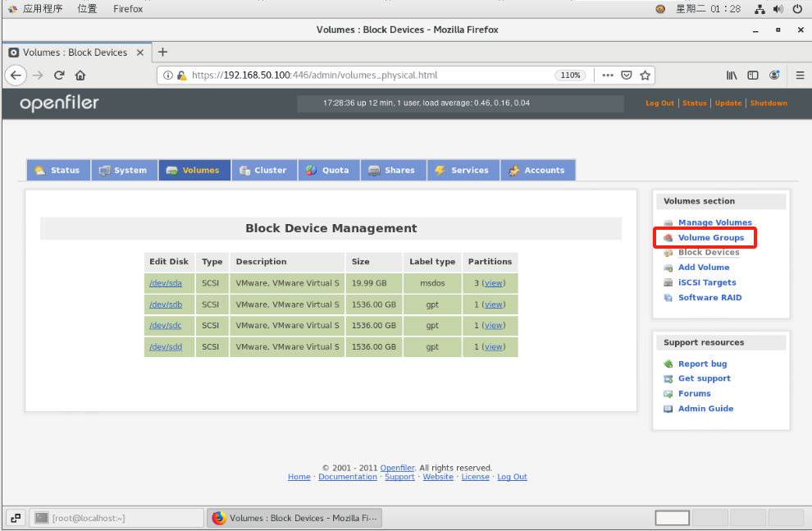Click the site information icon in the address bar
The width and height of the screenshot is (812, 531).
click(x=168, y=76)
